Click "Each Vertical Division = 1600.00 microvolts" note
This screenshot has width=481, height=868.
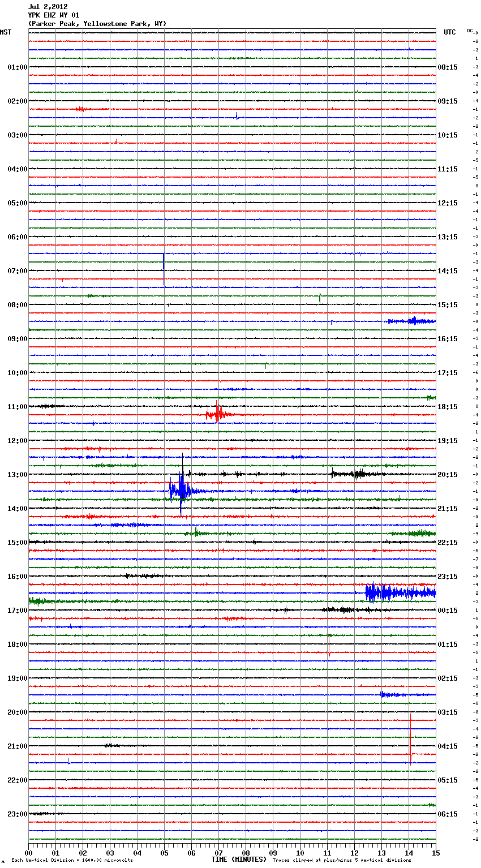tap(72, 861)
